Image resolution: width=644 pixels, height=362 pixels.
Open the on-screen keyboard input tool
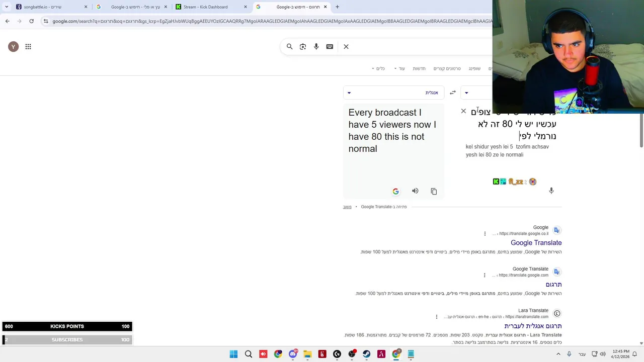pos(330,47)
